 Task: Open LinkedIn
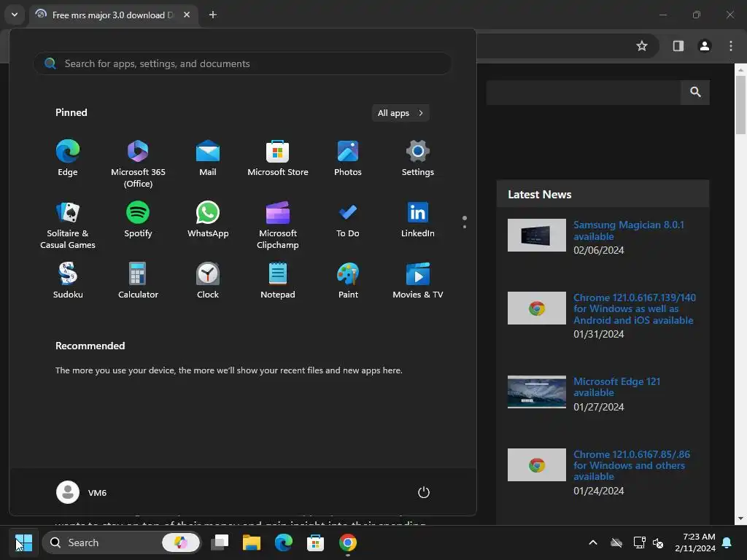(418, 219)
